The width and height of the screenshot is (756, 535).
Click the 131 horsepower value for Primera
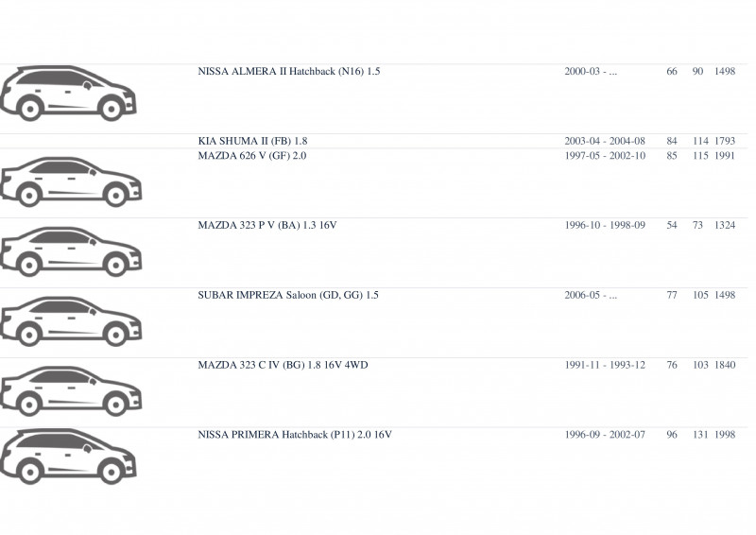700,434
